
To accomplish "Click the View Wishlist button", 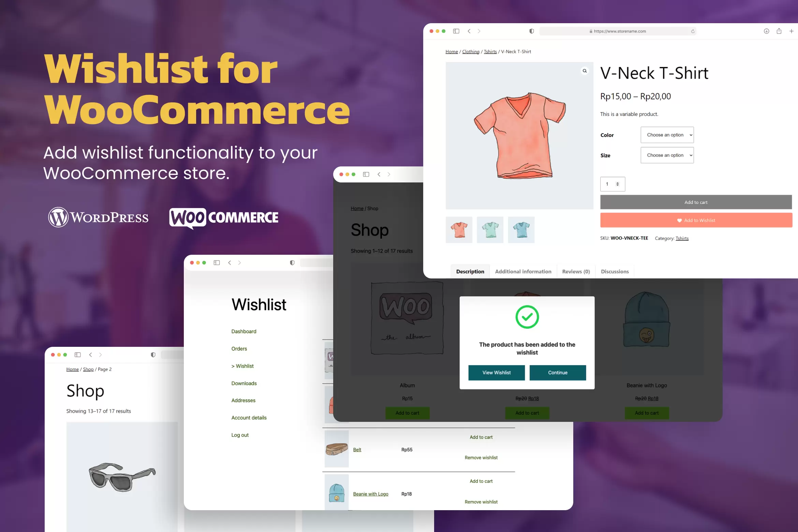I will pyautogui.click(x=497, y=372).
